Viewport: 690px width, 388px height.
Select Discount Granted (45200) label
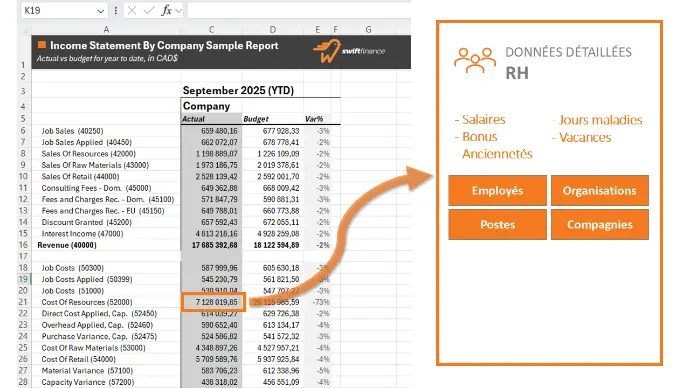[87, 222]
